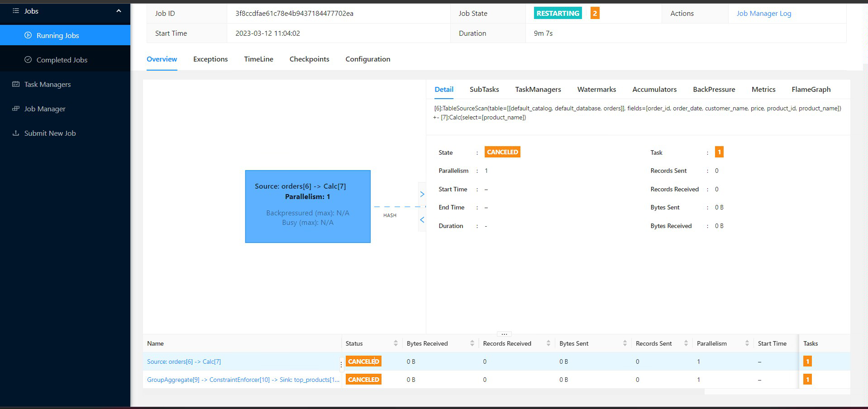Click the Completed Jobs check-circle icon
The image size is (868, 409).
click(28, 60)
